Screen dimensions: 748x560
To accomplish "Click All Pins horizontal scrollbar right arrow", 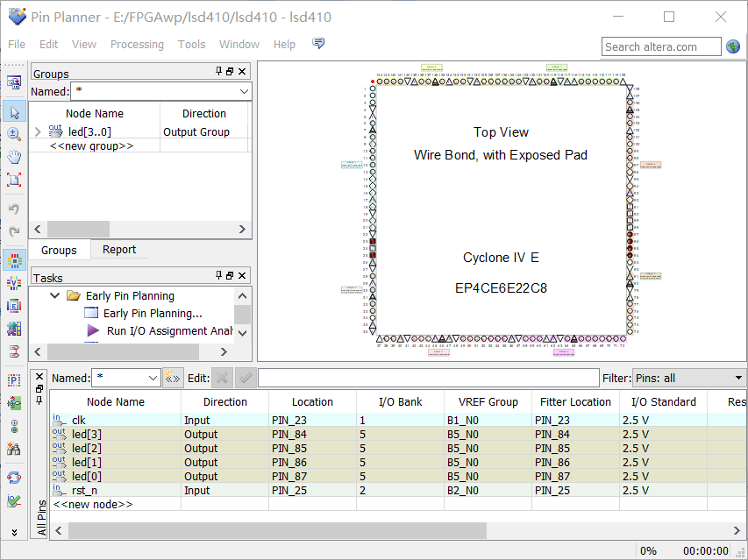I will tap(737, 530).
